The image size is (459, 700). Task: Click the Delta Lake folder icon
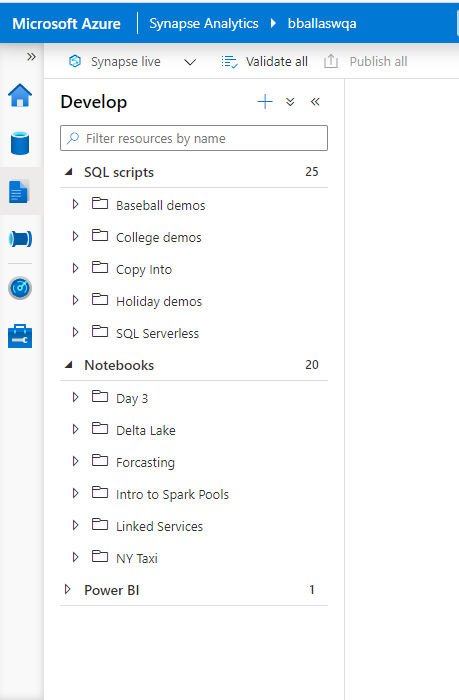coord(100,429)
